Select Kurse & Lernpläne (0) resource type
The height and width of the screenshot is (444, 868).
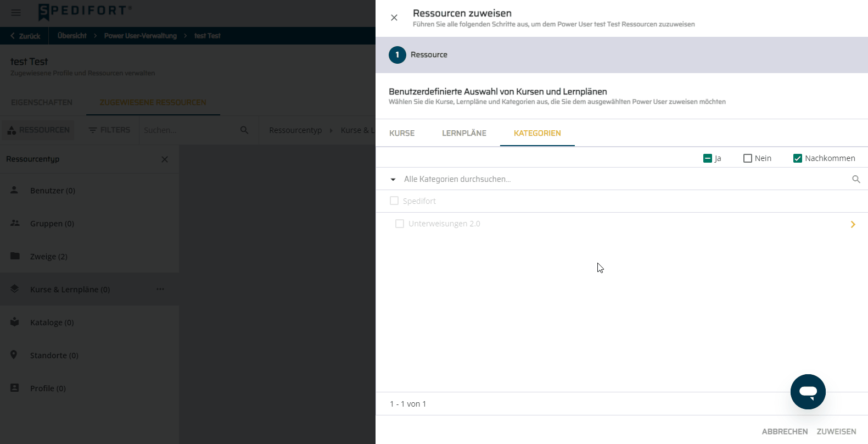[89, 289]
